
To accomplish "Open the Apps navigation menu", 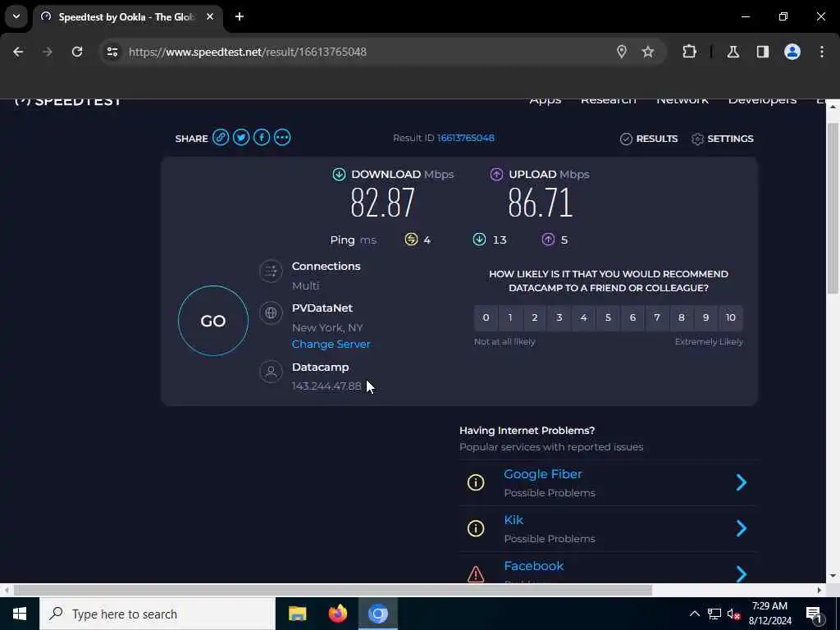I will (546, 100).
